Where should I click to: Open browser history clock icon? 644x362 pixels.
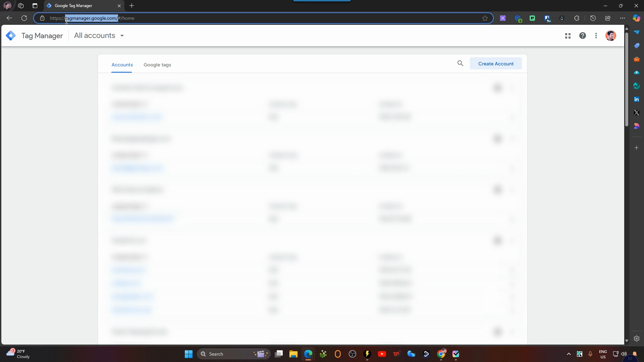tap(593, 18)
